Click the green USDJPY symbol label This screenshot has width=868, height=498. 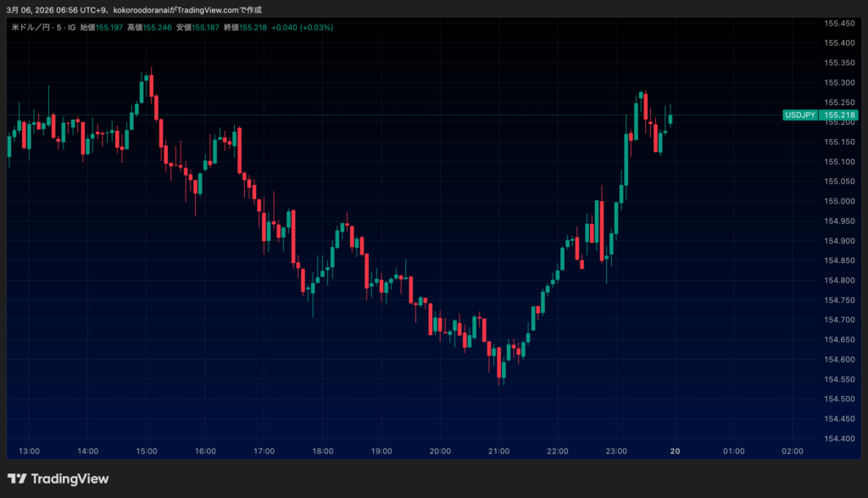[800, 115]
